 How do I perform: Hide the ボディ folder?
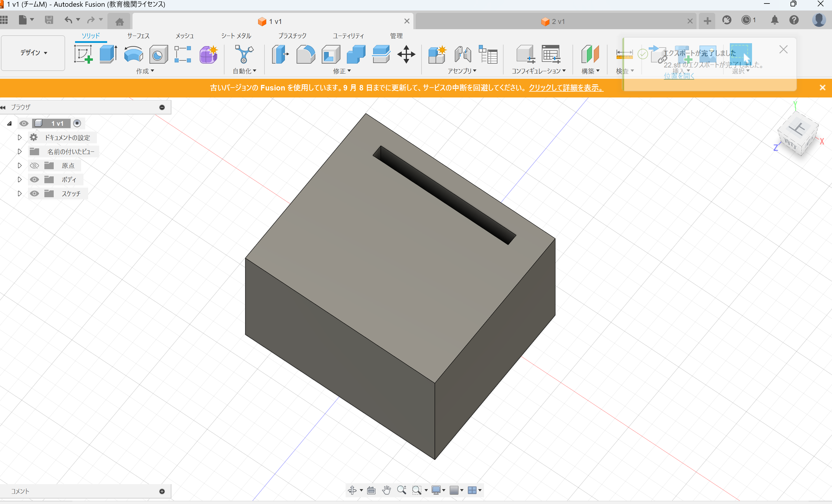point(34,179)
